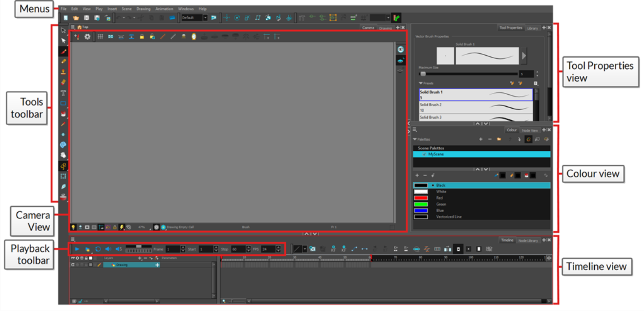Screen dimensions: 644x311
Task: Toggle scrubbing sound with the S speaker icon
Action: tap(119, 249)
